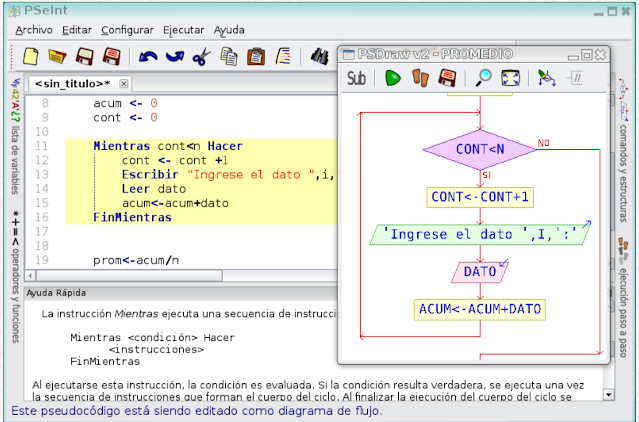
Task: Fit diagram to window with the arrows icon
Action: click(x=511, y=78)
